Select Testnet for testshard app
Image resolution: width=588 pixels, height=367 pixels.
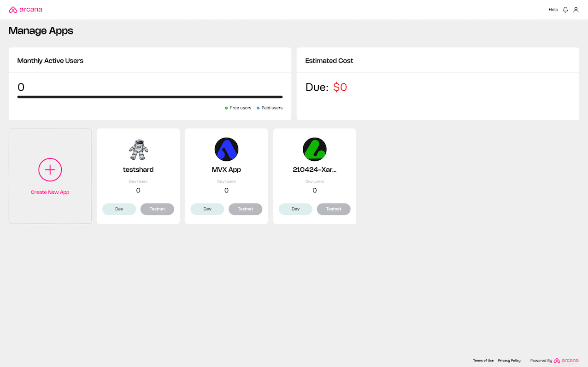[x=157, y=209]
